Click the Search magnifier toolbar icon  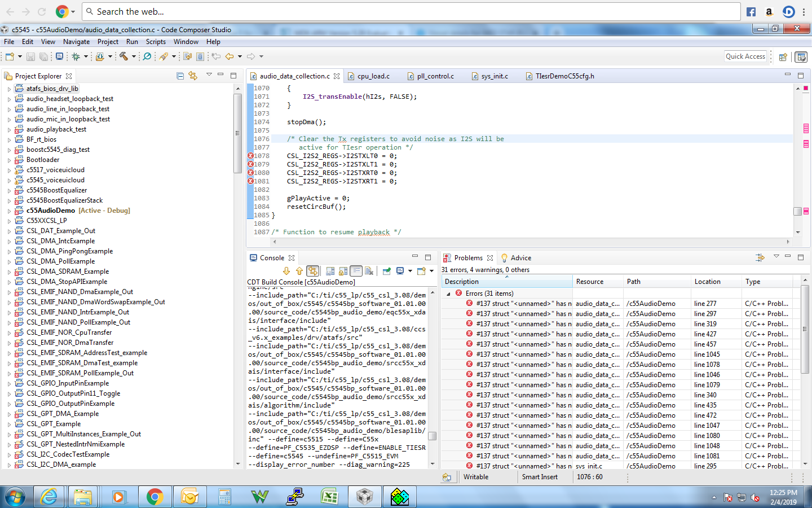click(x=147, y=56)
